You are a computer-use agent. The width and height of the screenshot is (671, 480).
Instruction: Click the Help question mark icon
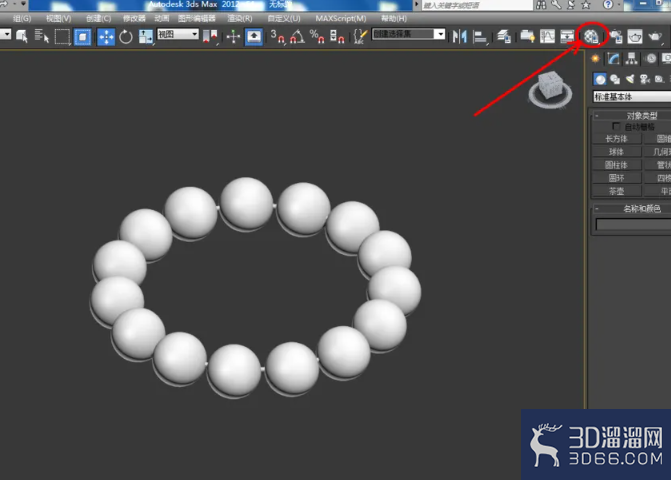tap(608, 5)
